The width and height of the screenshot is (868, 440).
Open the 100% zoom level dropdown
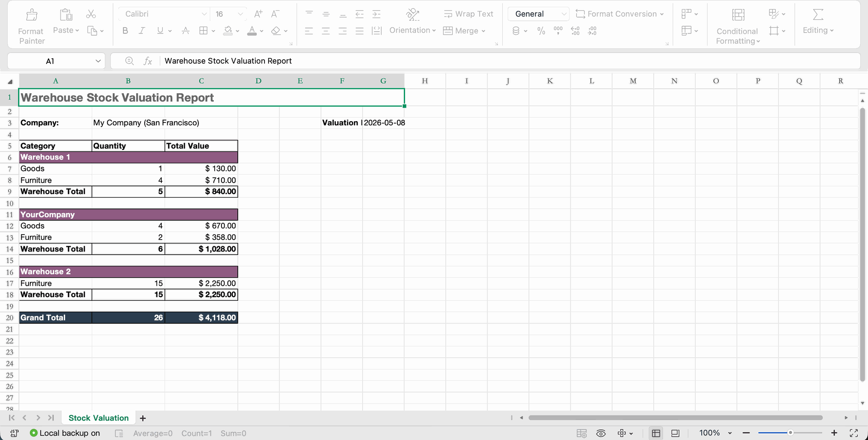[x=730, y=433]
